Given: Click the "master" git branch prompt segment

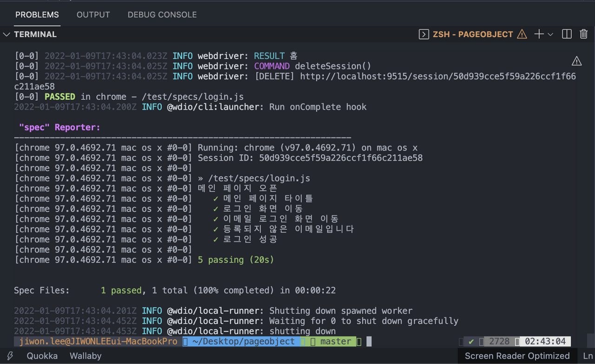Looking at the screenshot, I should click(x=336, y=342).
